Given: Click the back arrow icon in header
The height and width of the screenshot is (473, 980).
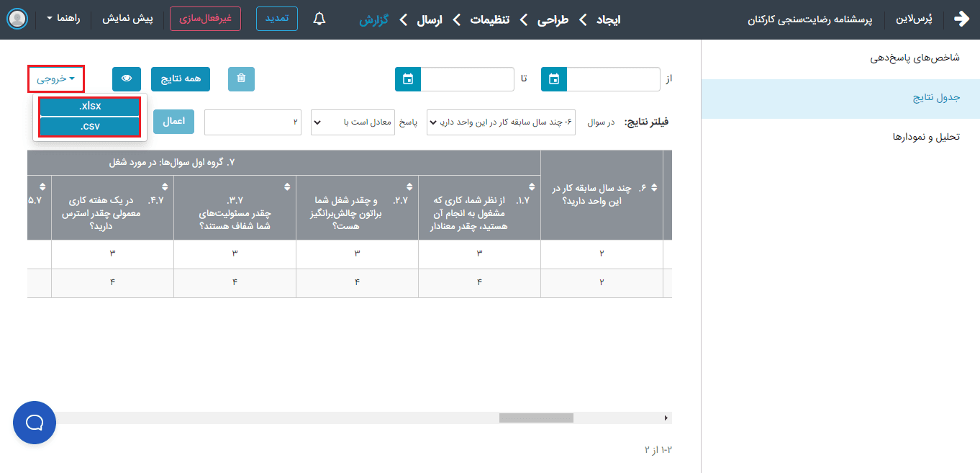Looking at the screenshot, I should (961, 19).
